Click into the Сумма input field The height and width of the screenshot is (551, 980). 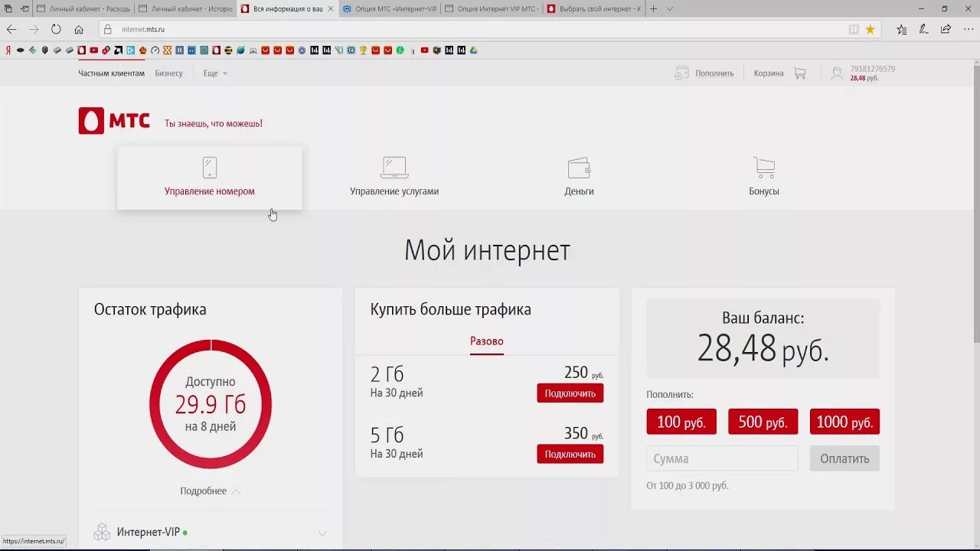pyautogui.click(x=722, y=458)
